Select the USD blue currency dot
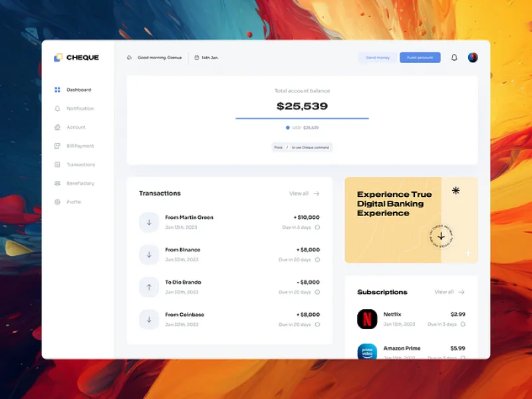The width and height of the screenshot is (532, 399). coord(288,128)
